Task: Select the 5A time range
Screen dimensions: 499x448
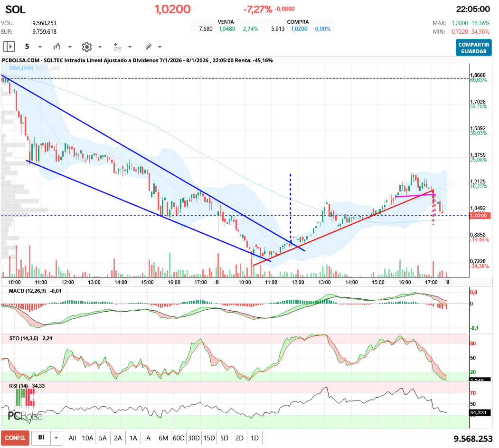Action: tap(103, 438)
